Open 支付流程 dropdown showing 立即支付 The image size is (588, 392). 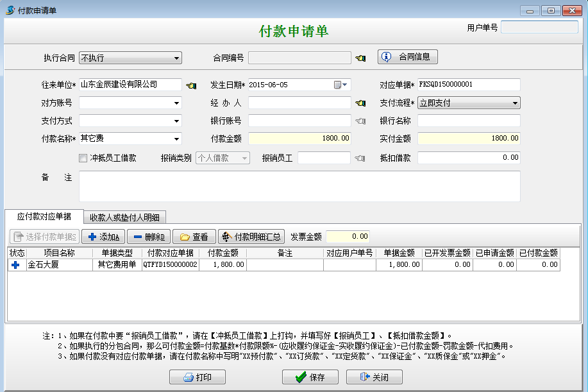[515, 103]
